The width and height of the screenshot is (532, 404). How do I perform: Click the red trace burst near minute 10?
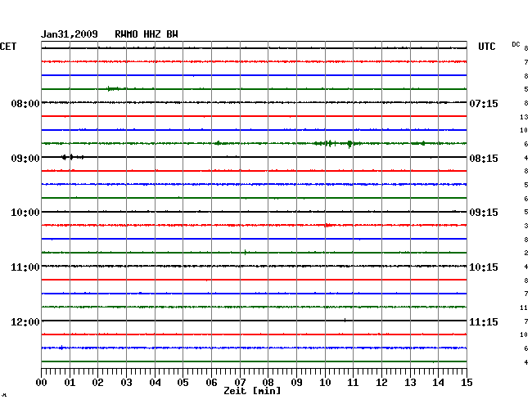328,225
